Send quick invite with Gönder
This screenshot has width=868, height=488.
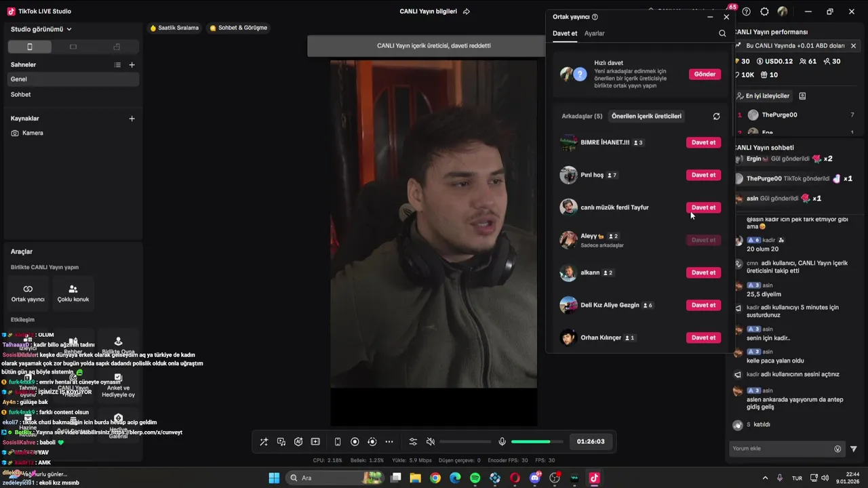pyautogui.click(x=705, y=74)
